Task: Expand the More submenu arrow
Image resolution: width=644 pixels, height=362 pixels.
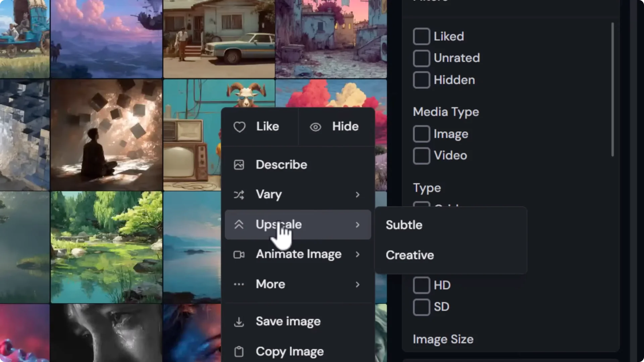Action: 358,285
